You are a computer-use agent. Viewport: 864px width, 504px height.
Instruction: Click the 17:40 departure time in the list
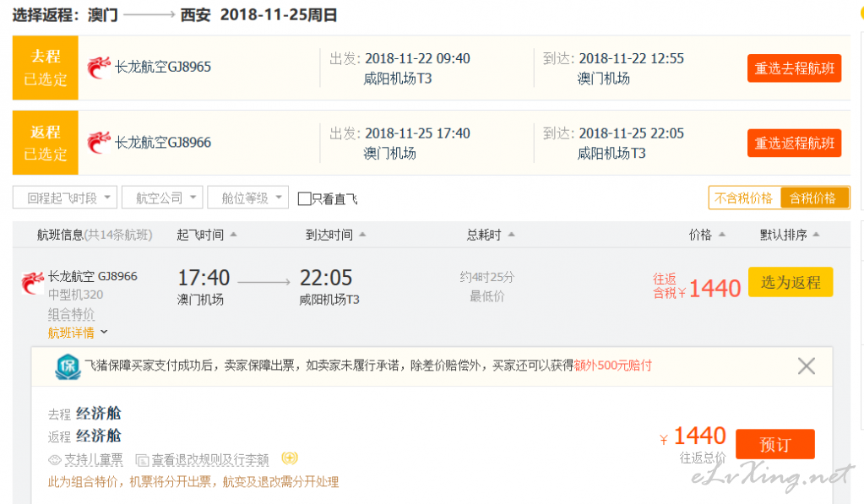(x=204, y=278)
